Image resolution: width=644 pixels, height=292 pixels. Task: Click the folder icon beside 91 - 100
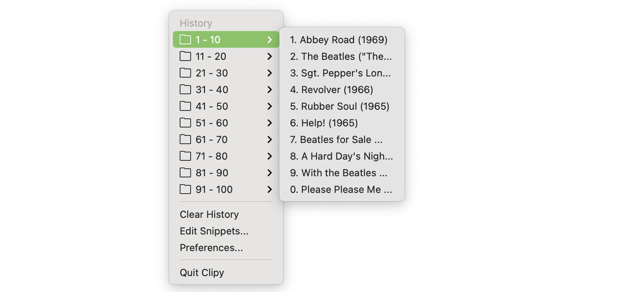tap(185, 189)
